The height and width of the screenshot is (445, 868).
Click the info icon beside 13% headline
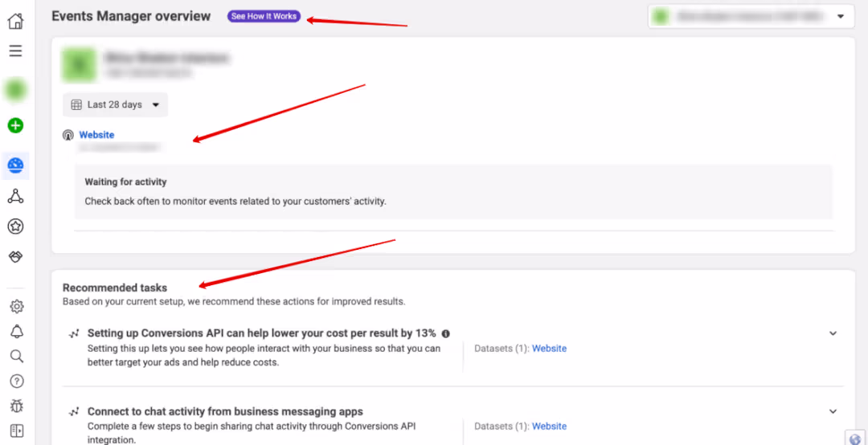(x=445, y=334)
